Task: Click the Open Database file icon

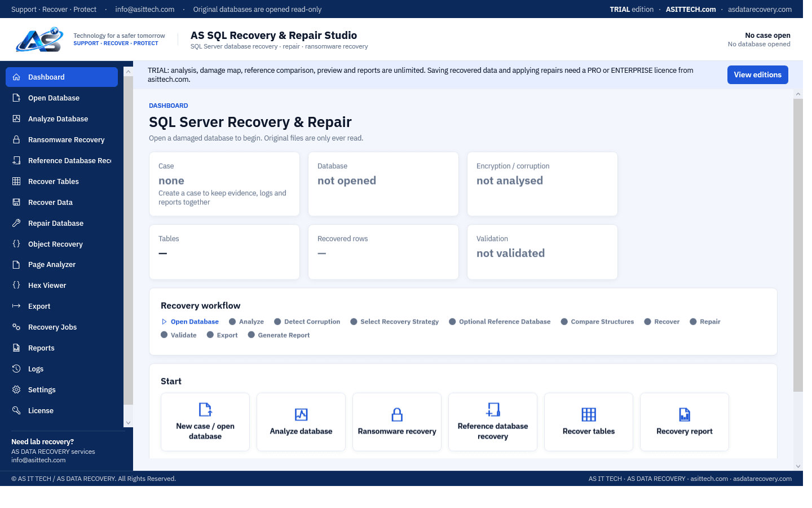Action: pos(16,98)
